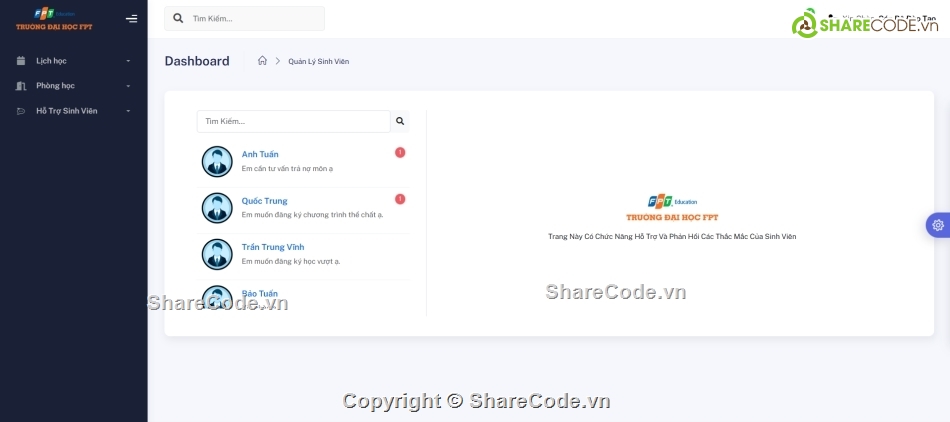950x422 pixels.
Task: Click the center FPT Education logo
Action: point(672,208)
